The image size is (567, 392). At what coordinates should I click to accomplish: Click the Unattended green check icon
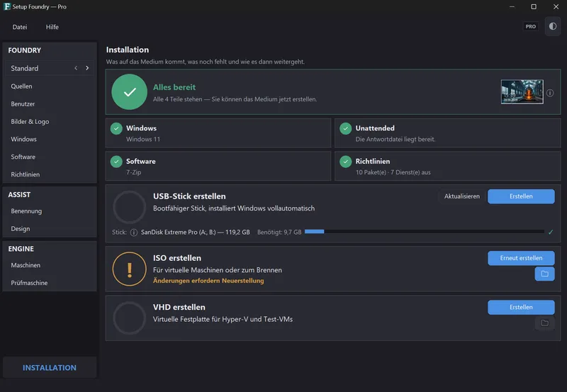(346, 128)
